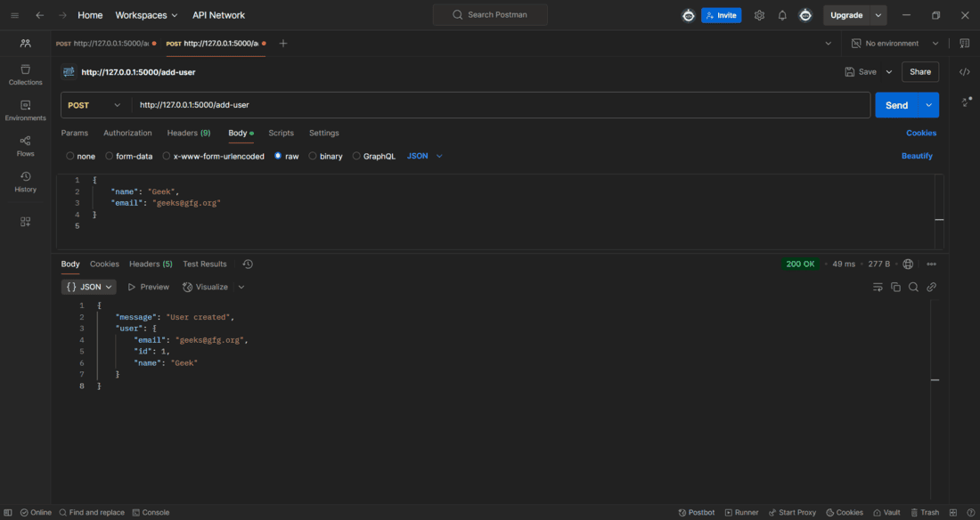This screenshot has width=980, height=520.
Task: Open the notifications bell
Action: coord(782,15)
